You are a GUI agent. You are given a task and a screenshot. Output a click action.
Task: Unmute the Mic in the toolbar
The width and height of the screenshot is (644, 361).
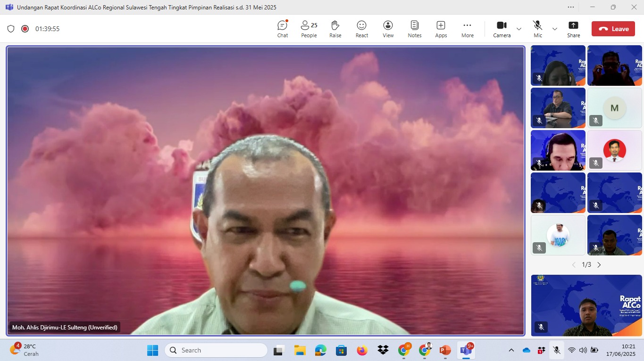[x=537, y=29]
